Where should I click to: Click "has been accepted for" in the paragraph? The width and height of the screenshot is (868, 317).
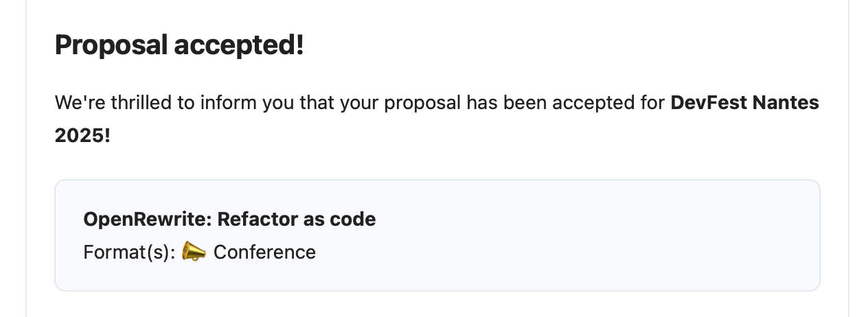click(x=566, y=103)
